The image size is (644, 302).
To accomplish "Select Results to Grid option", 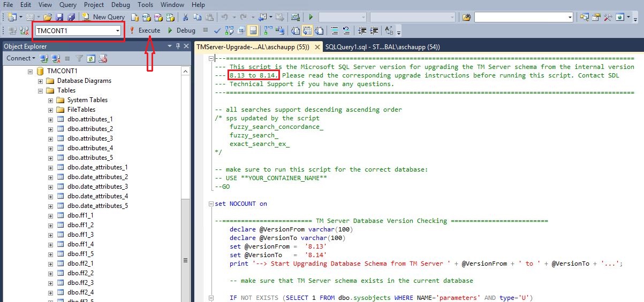I will click(308, 30).
